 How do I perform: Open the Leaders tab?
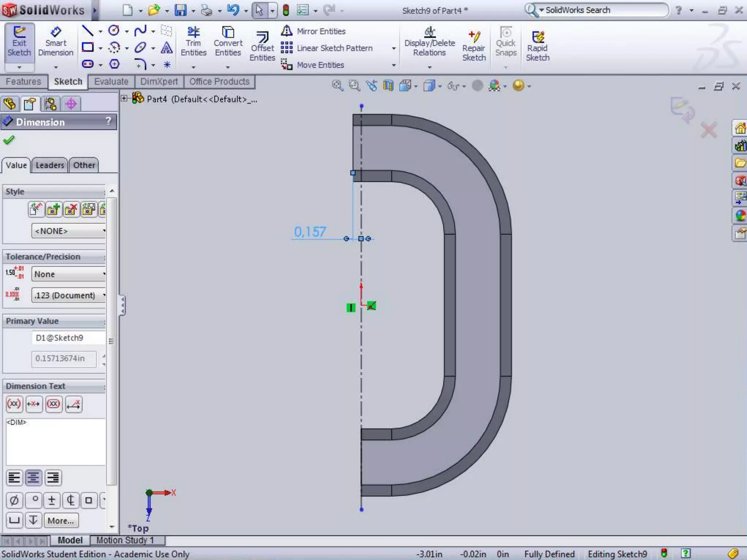pos(50,165)
